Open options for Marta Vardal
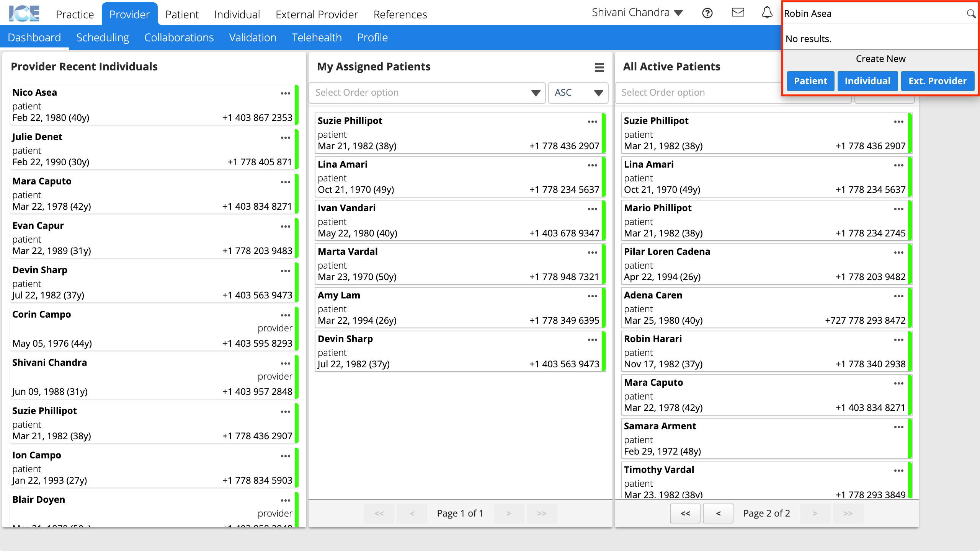The width and height of the screenshot is (980, 551). point(593,253)
